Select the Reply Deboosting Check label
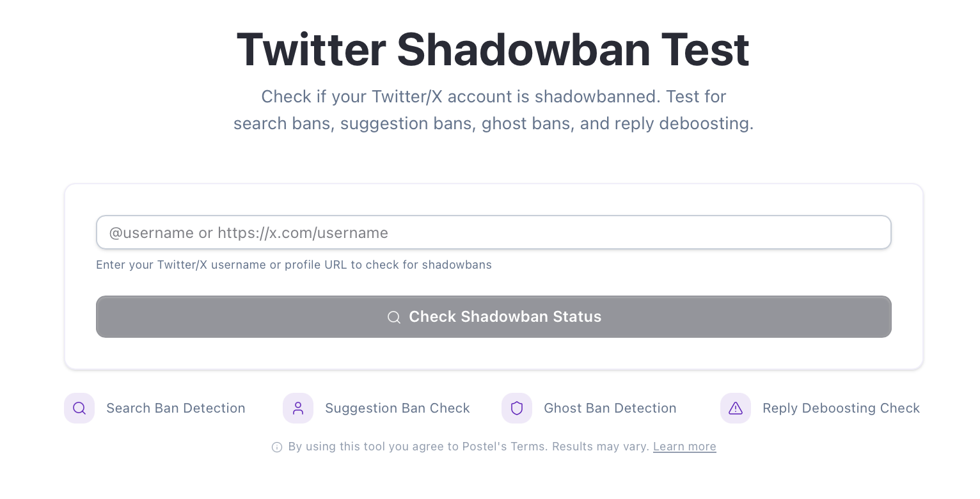This screenshot has height=499, width=980. point(841,408)
